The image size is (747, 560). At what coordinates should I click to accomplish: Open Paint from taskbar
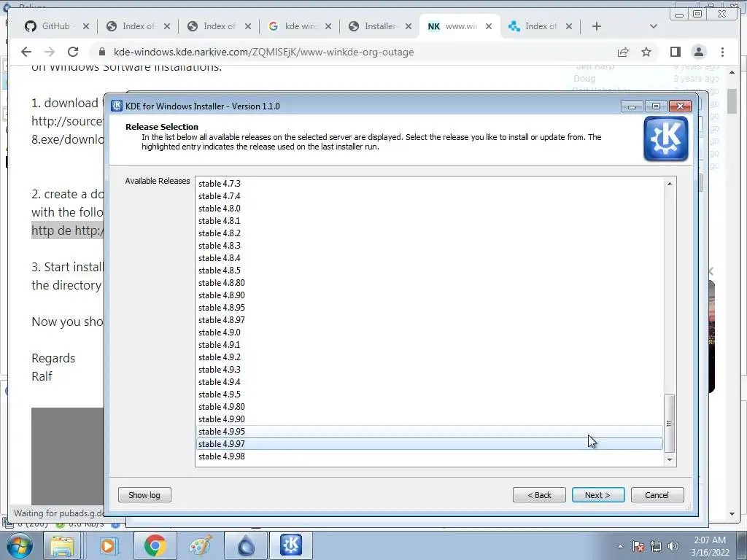tap(201, 545)
